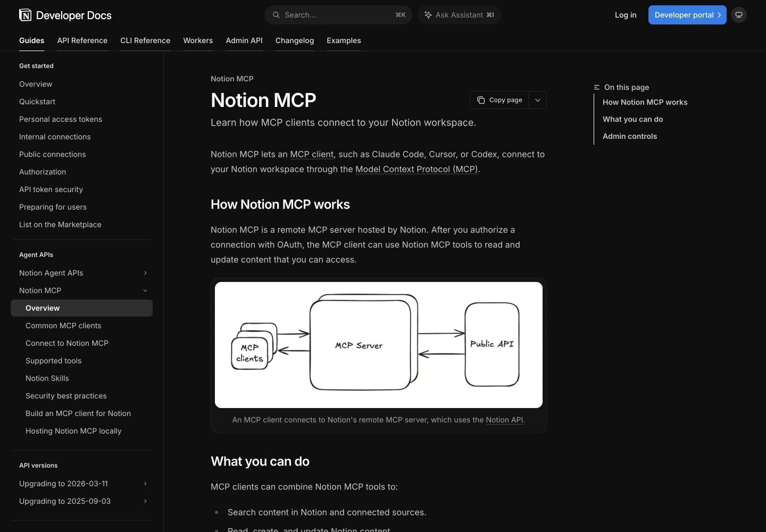Open Public connections page

[53, 154]
